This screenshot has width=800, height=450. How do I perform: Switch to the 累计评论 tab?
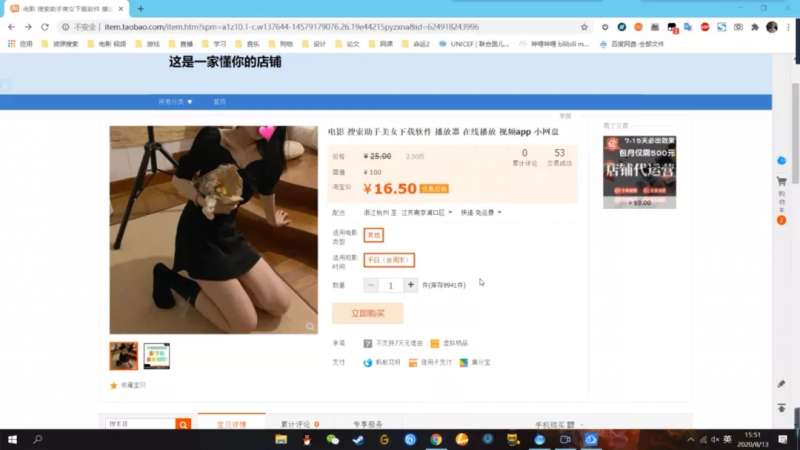coord(300,424)
